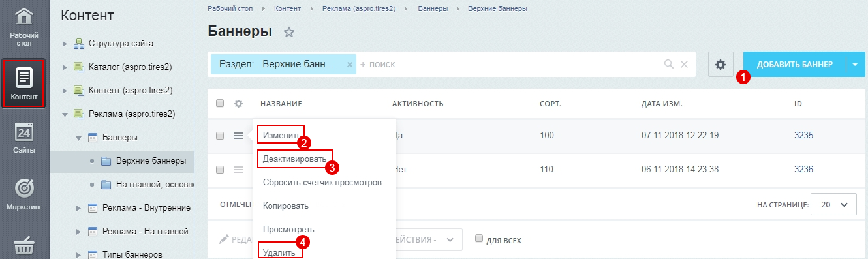868x259 pixels.
Task: Choose Просмотреть in context menu
Action: pos(288,229)
